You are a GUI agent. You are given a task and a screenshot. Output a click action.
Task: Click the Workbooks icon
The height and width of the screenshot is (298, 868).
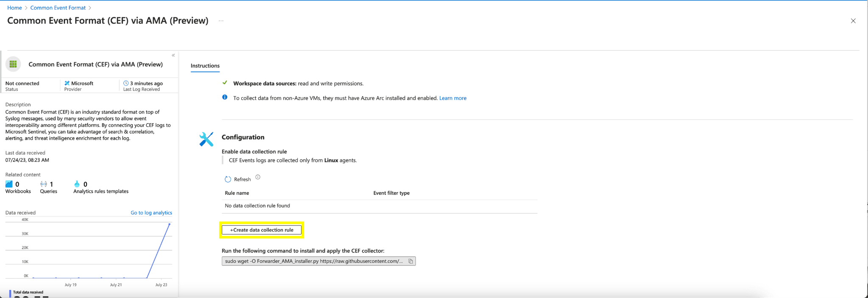pyautogui.click(x=9, y=184)
